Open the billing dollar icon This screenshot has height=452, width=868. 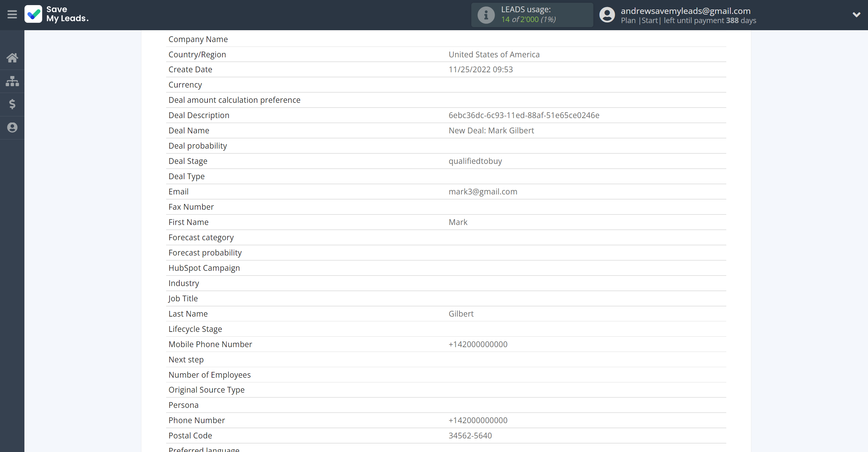tap(12, 104)
